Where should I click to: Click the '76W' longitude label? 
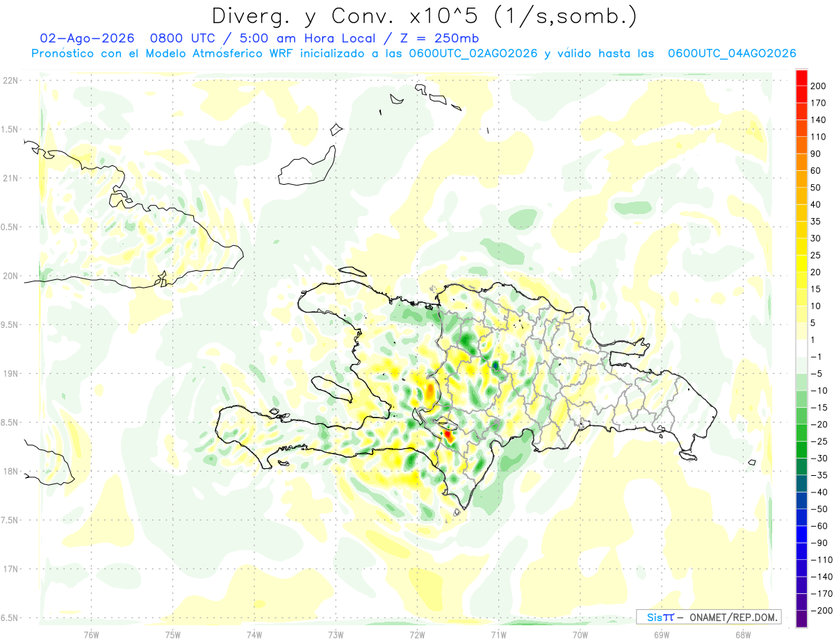tap(91, 634)
